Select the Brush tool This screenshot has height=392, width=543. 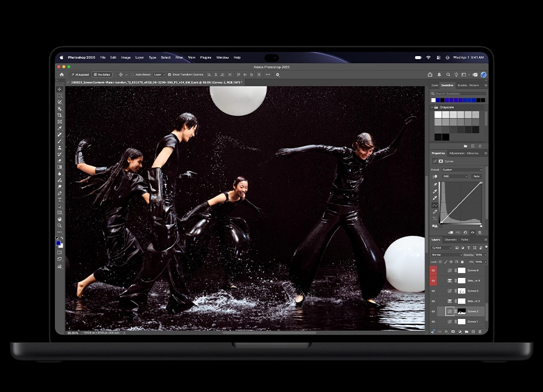pos(60,141)
